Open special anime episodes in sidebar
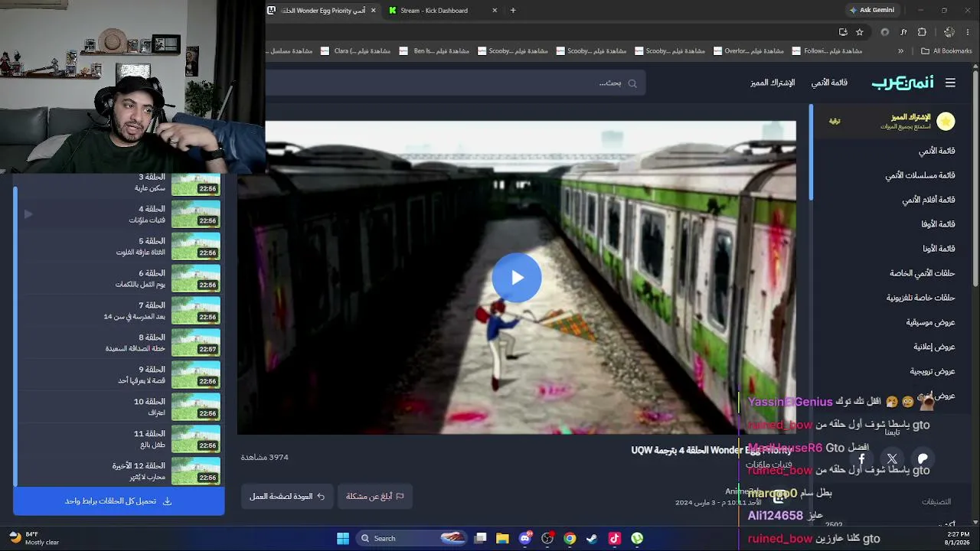The image size is (980, 551). [923, 273]
